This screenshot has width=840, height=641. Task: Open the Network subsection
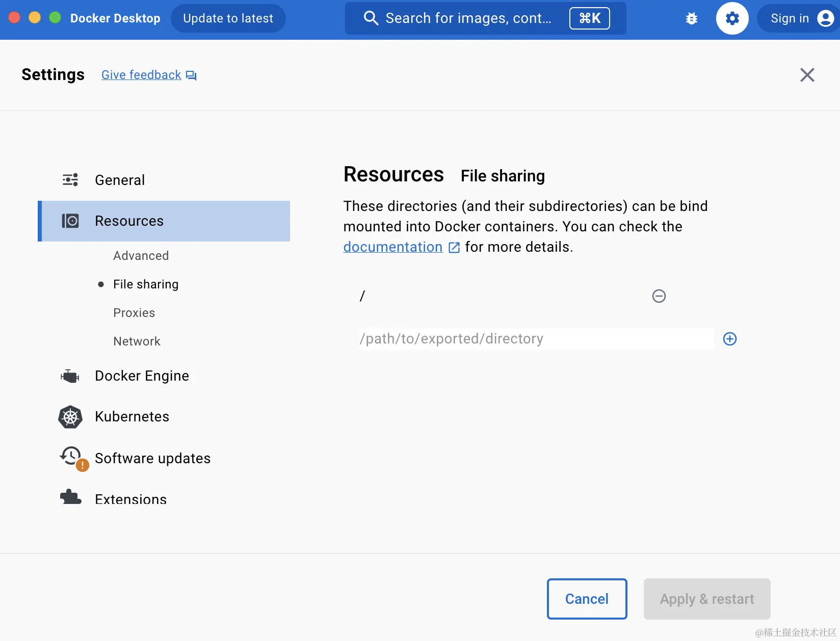tap(137, 341)
